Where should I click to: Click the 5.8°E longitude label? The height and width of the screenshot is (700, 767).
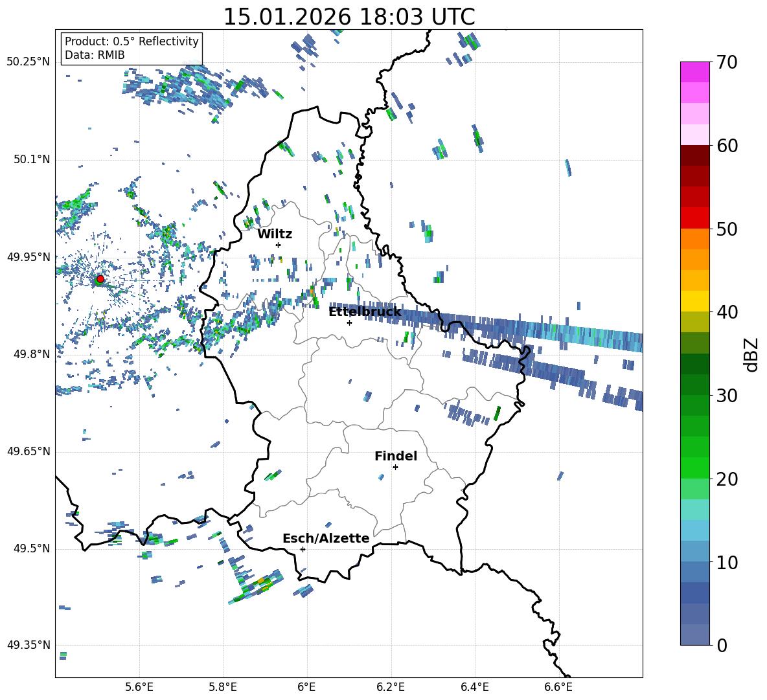tap(223, 687)
